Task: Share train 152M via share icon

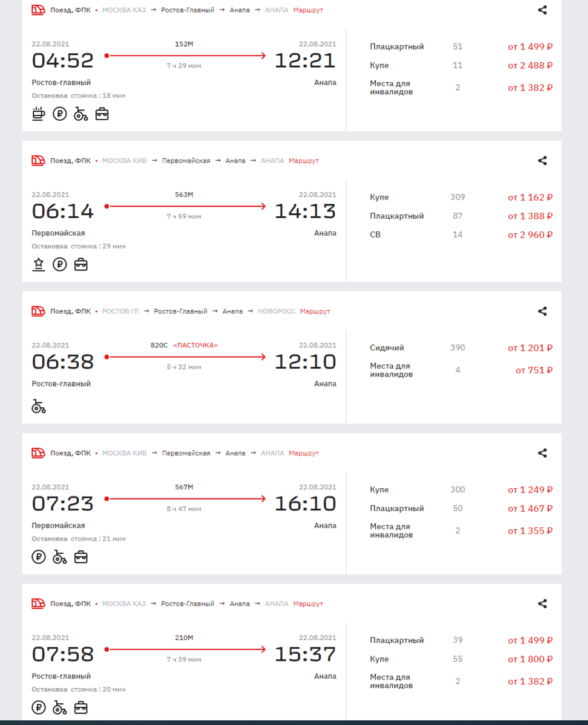Action: 543,10
